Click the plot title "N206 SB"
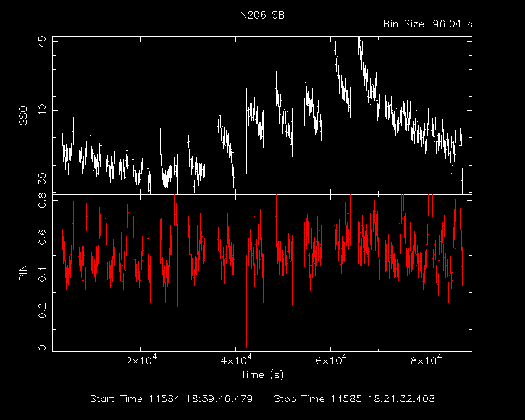 tap(262, 15)
